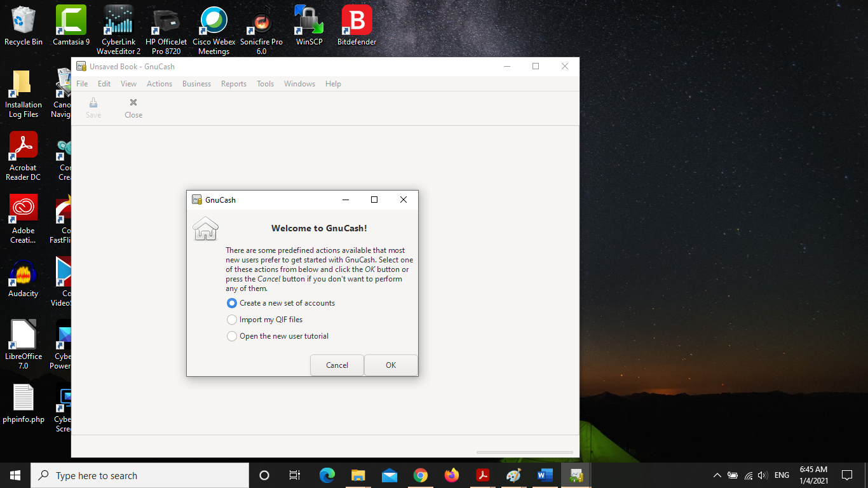Select 'Open the new user tutorial' option
868x488 pixels.
pyautogui.click(x=232, y=336)
